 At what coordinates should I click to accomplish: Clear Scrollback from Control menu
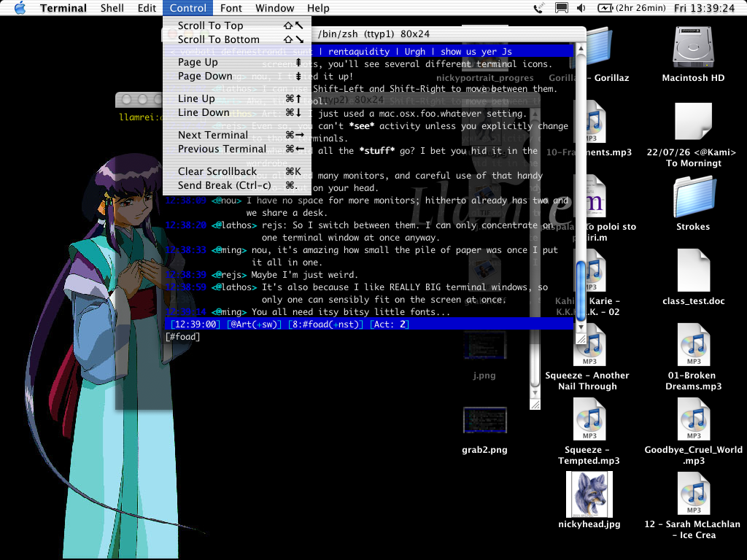[237, 171]
